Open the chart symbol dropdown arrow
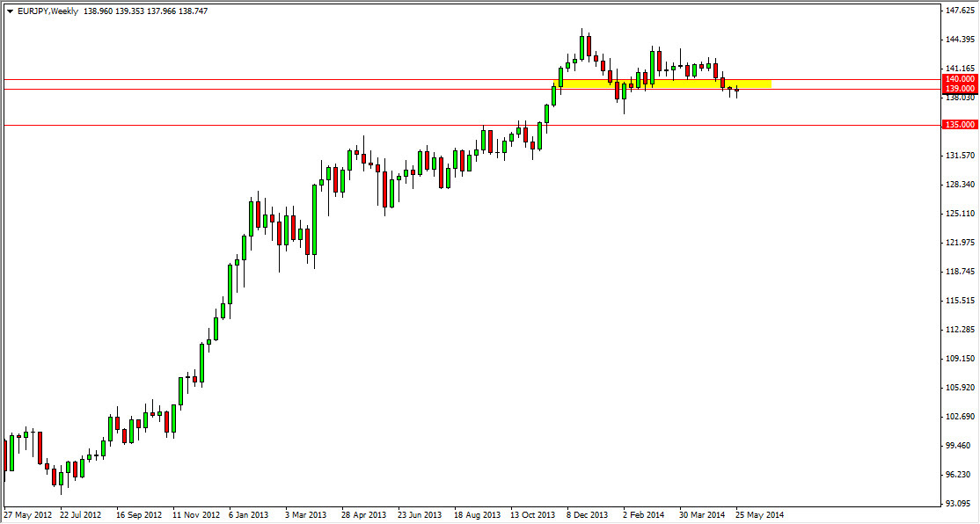Screen dimensions: 980x524 point(11,11)
